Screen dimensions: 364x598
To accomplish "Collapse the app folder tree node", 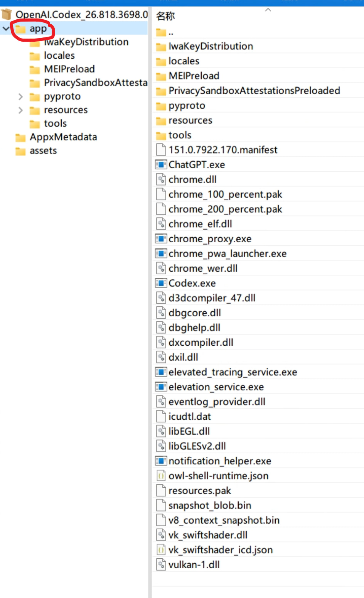I will click(6, 29).
